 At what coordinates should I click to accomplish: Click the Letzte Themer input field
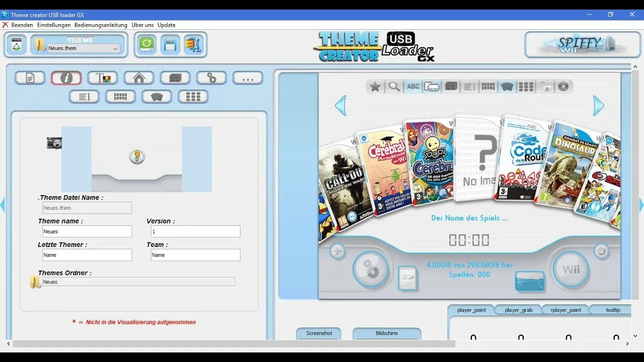pos(87,255)
